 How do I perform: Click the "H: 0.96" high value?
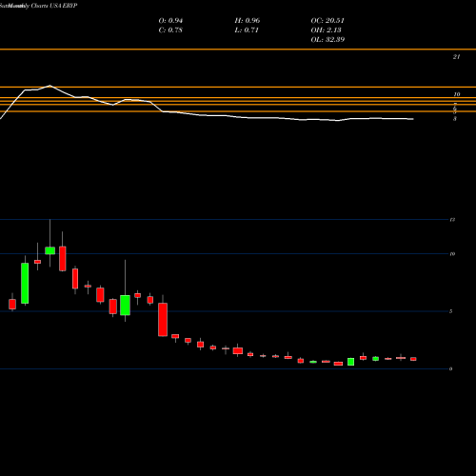pyautogui.click(x=248, y=21)
